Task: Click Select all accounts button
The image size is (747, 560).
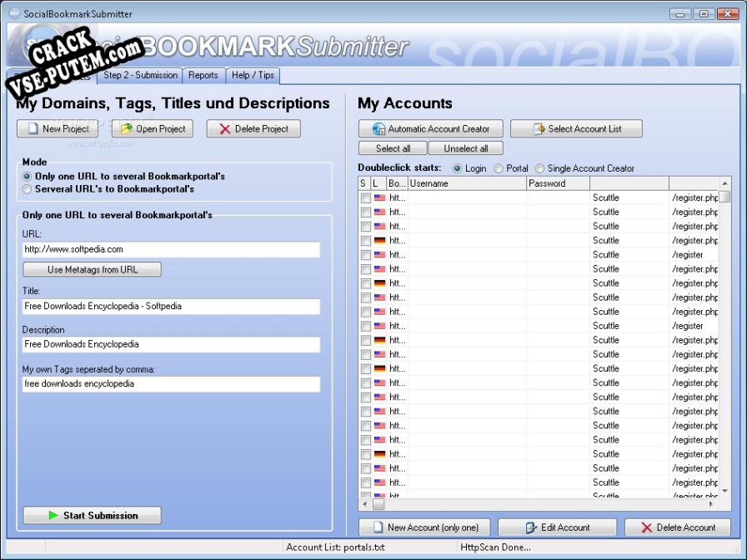Action: pyautogui.click(x=393, y=148)
